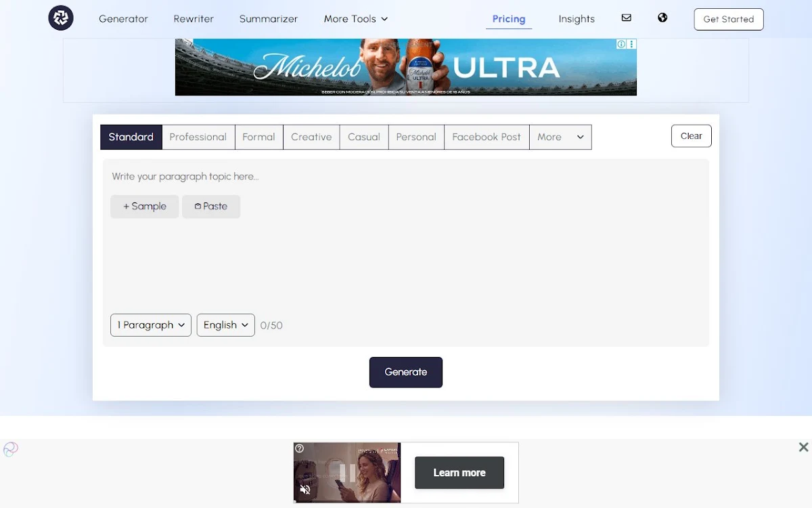The image size is (812, 508).
Task: Open the Rewriter page
Action: coord(194,19)
